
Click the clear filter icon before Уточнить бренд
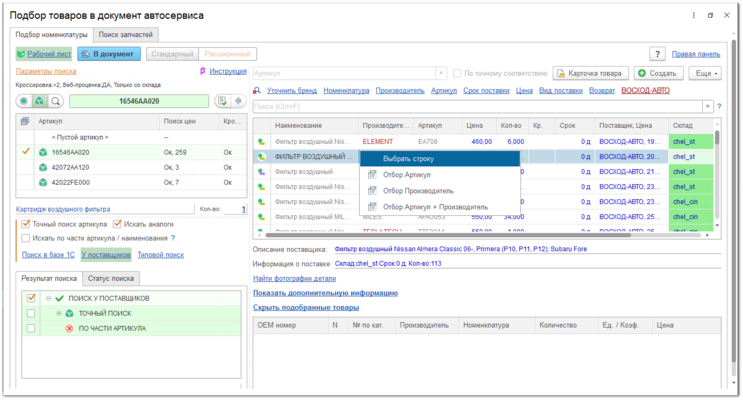(257, 91)
